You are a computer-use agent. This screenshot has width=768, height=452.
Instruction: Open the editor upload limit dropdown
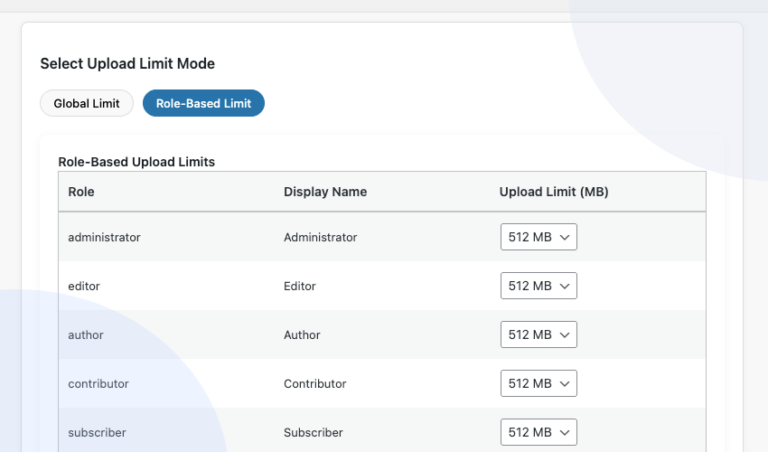pyautogui.click(x=538, y=286)
